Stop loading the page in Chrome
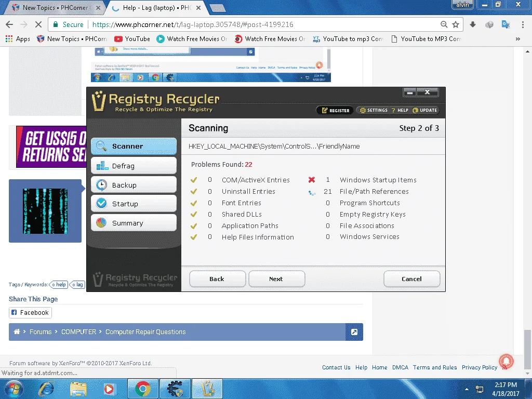 click(x=38, y=24)
